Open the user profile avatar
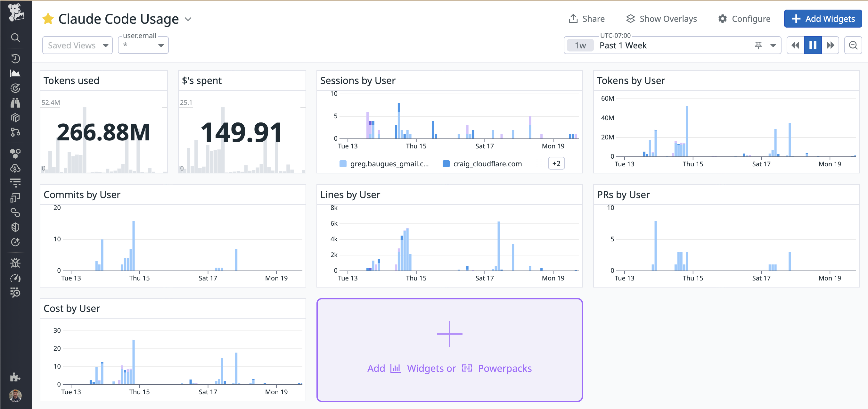This screenshot has width=868, height=409. click(x=15, y=396)
